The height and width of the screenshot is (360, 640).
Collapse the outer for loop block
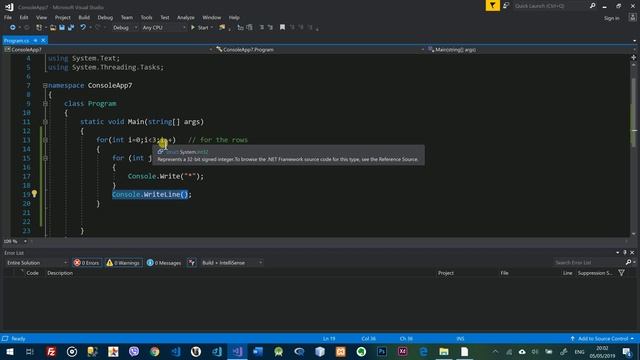pos(45,140)
